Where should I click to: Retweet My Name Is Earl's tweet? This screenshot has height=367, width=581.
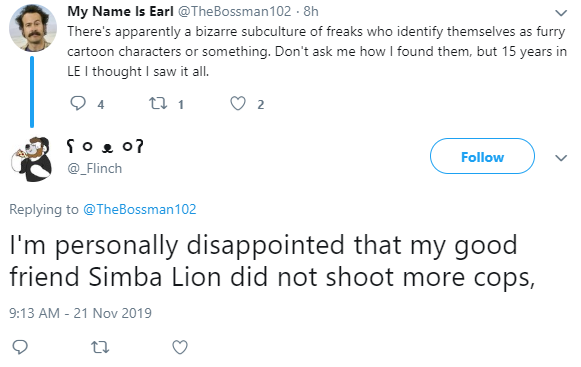tap(158, 103)
